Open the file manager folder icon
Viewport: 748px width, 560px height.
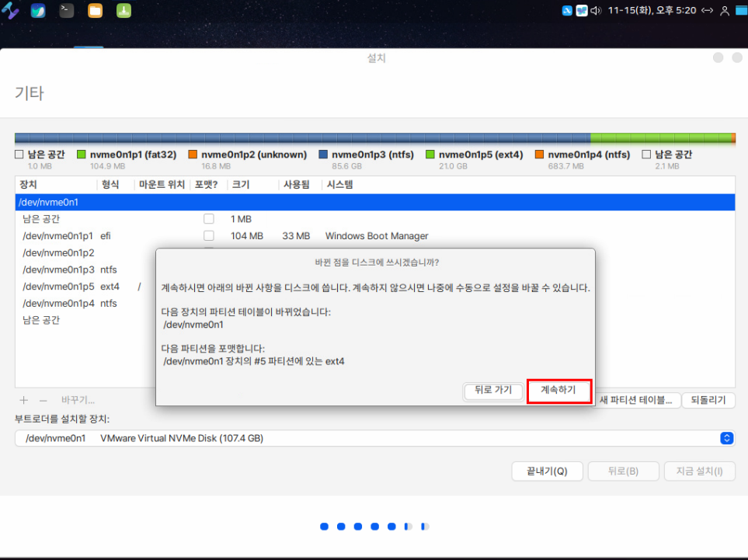point(95,11)
